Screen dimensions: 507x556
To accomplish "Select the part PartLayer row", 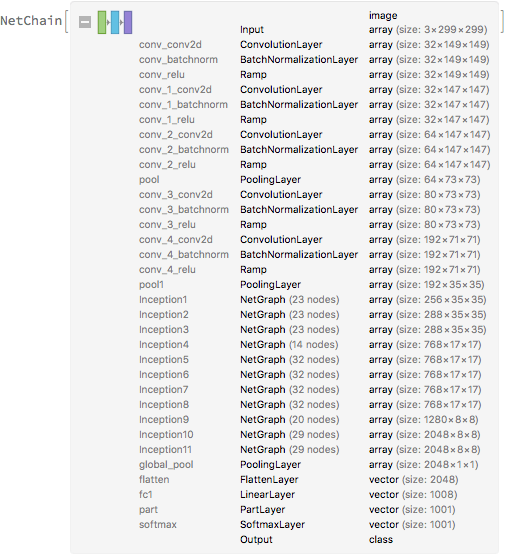I will click(297, 510).
